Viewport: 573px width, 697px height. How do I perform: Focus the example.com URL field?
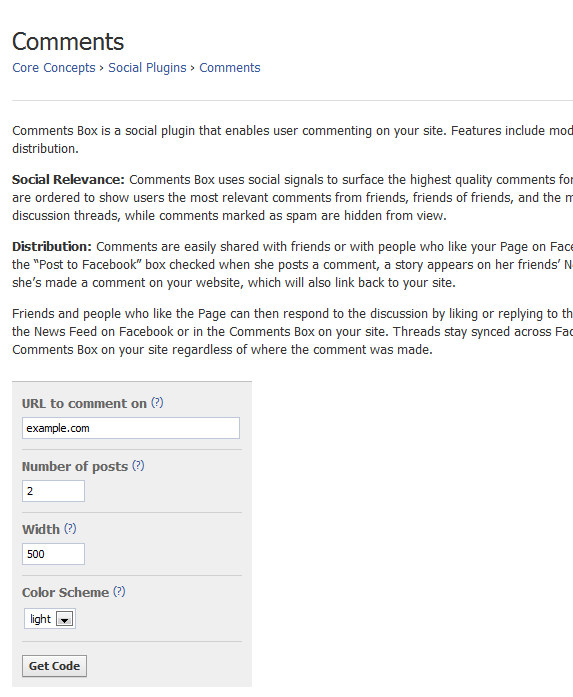(131, 428)
